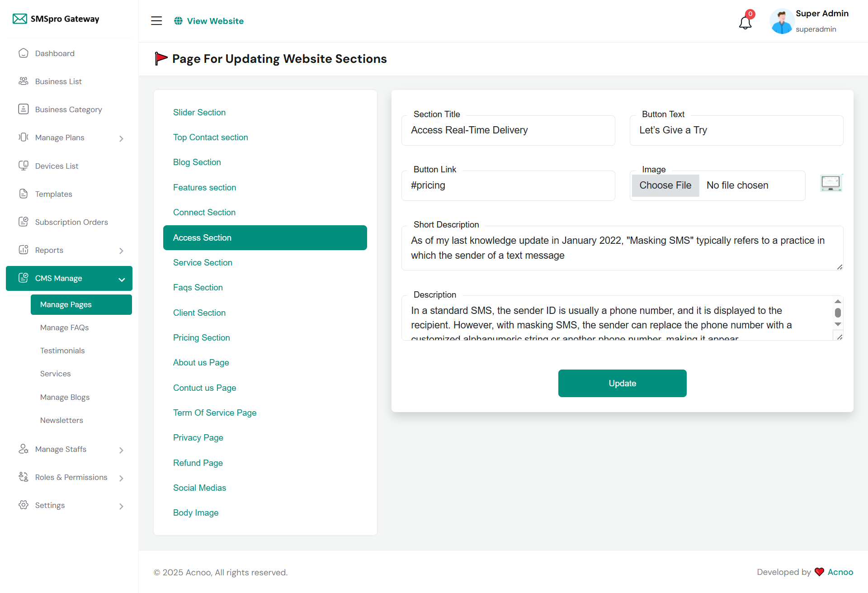This screenshot has width=868, height=593.
Task: Click the Templates document icon
Action: click(24, 194)
